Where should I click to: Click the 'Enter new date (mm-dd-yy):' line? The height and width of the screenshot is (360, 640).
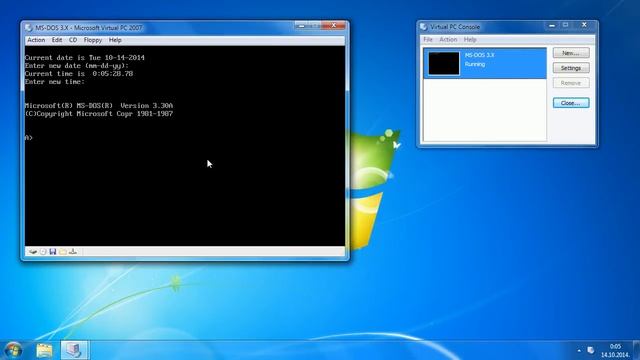pos(77,66)
